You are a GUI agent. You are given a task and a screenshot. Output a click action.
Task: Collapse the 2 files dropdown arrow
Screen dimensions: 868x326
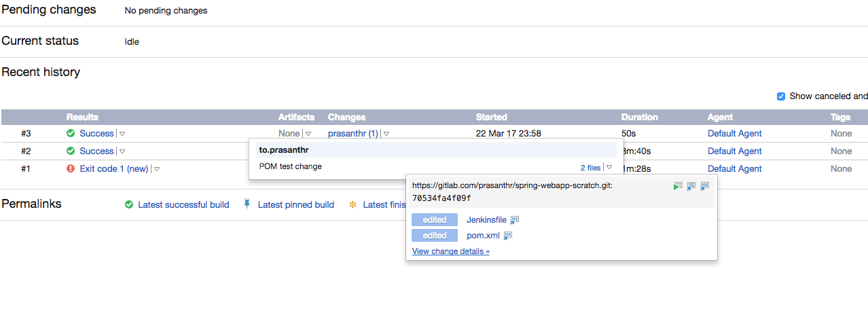pos(609,167)
